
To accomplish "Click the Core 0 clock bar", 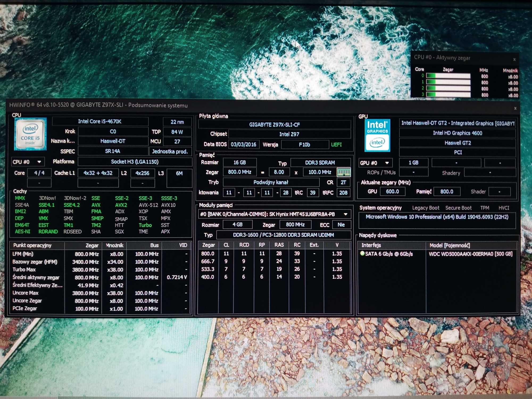I will [448, 76].
